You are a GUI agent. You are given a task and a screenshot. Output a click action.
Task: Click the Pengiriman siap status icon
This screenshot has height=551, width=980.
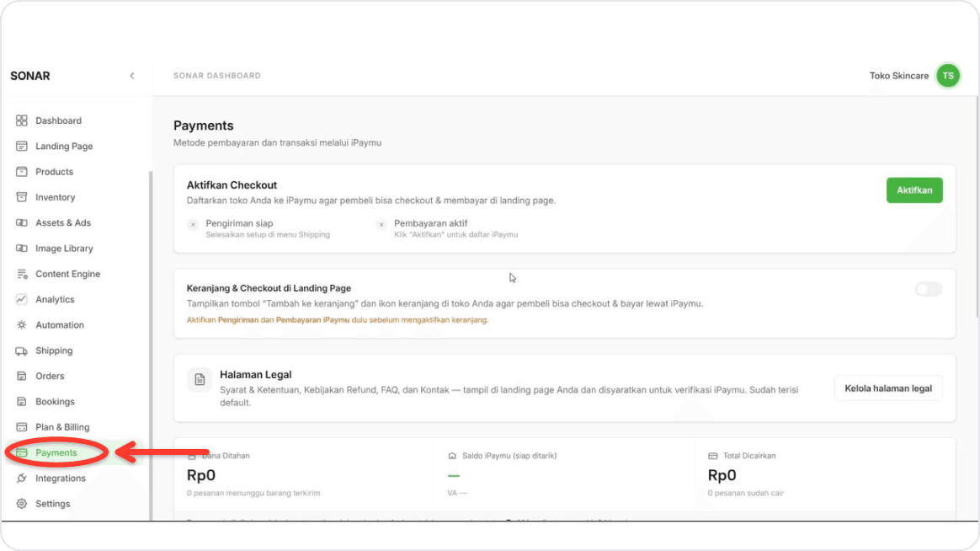193,224
